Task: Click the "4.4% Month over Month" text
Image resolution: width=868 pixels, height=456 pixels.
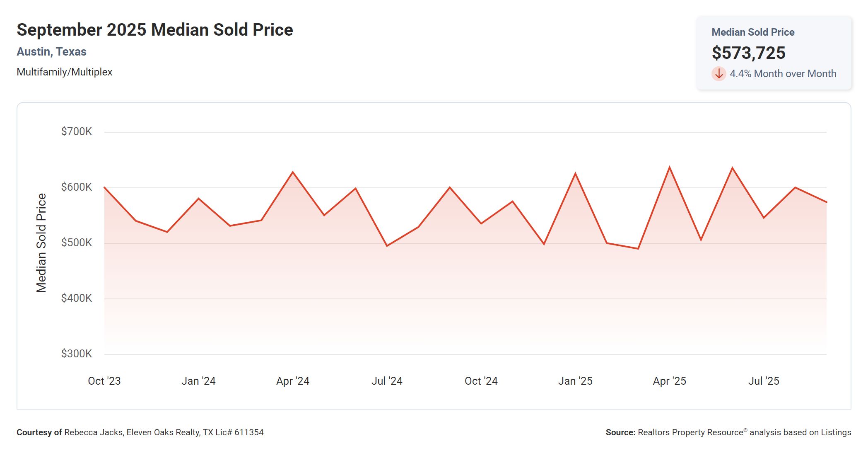Action: click(x=783, y=74)
